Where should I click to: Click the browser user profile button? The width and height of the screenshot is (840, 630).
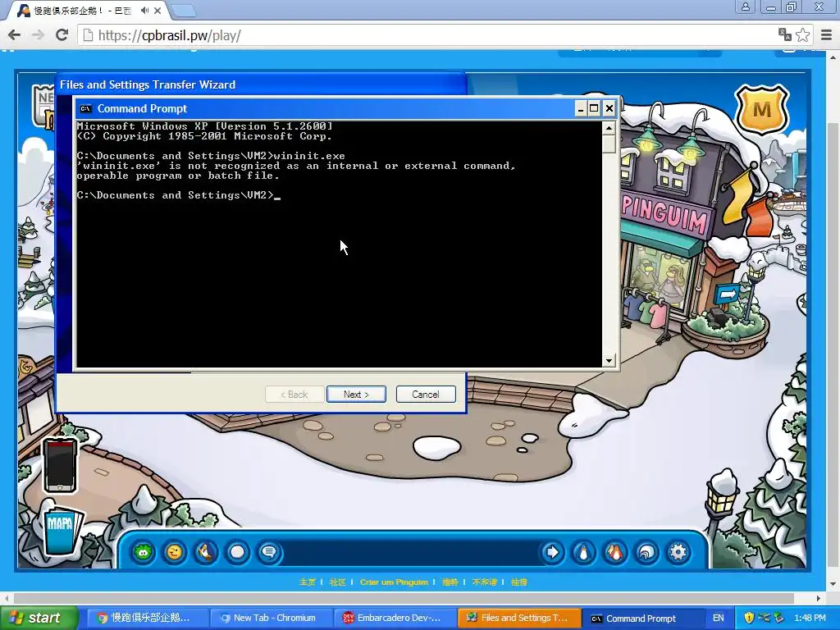745,7
